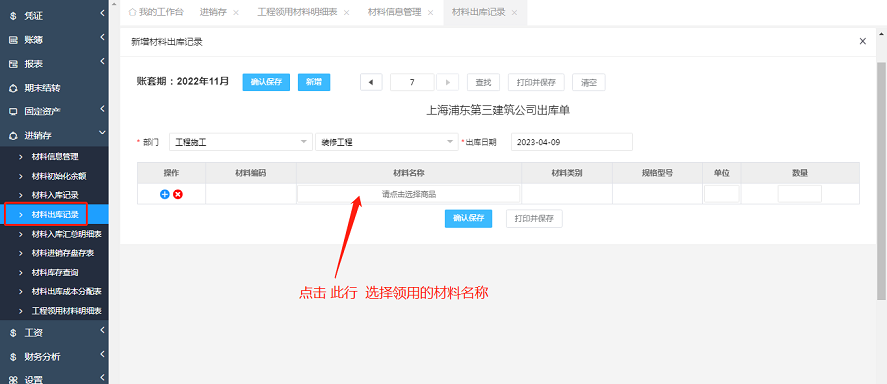
Task: Click the 固定资产 monitor icon
Action: tap(13, 111)
